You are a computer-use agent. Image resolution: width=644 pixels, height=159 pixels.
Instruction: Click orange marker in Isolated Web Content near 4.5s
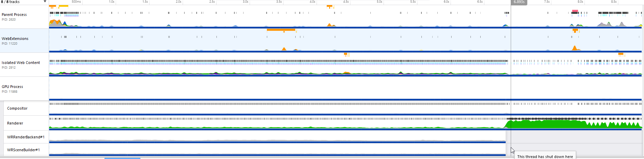coord(346,54)
